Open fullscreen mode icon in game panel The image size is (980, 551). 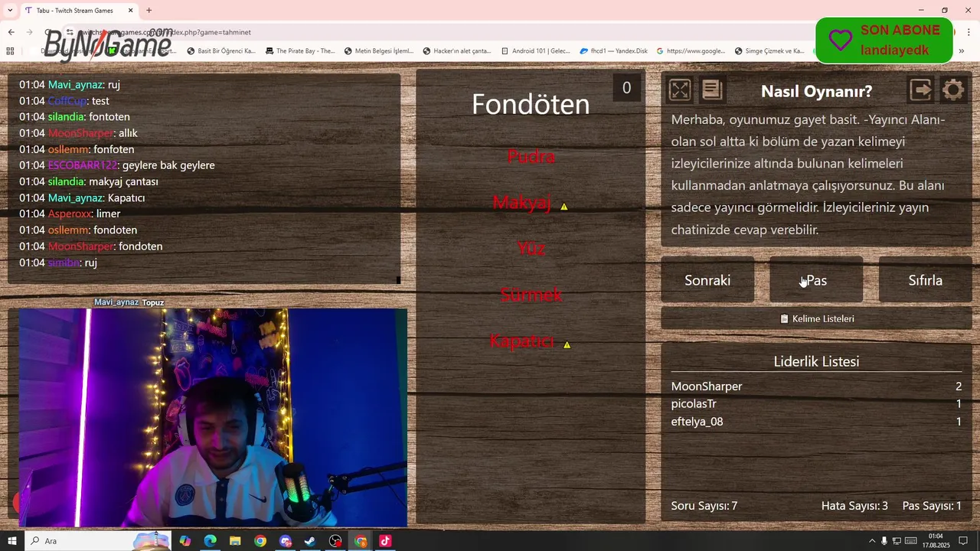(x=680, y=90)
